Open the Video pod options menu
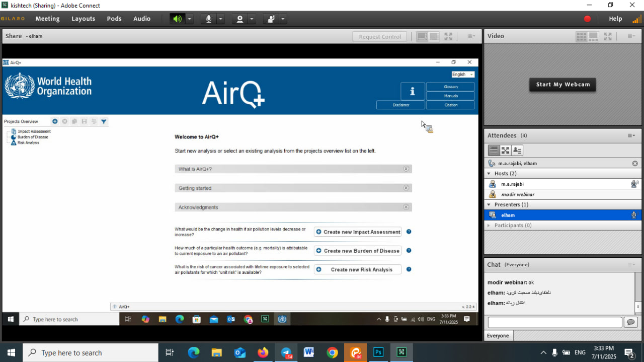The height and width of the screenshot is (362, 644). pos(631,36)
